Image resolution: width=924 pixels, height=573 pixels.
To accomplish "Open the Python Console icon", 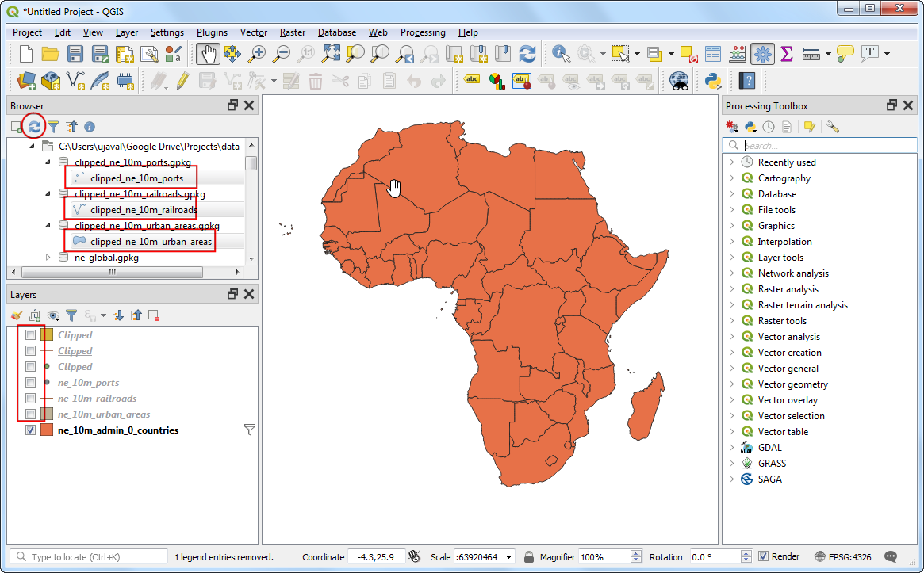I will [712, 81].
